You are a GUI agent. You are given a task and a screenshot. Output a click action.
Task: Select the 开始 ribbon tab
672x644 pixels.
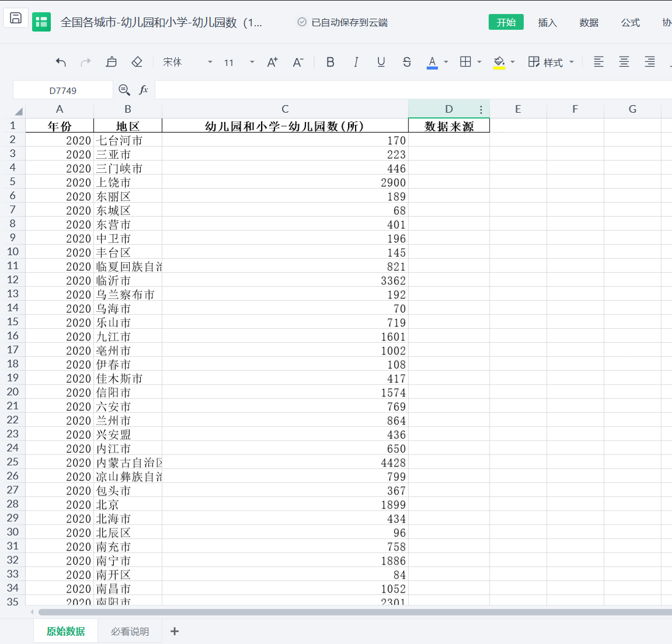coord(506,22)
